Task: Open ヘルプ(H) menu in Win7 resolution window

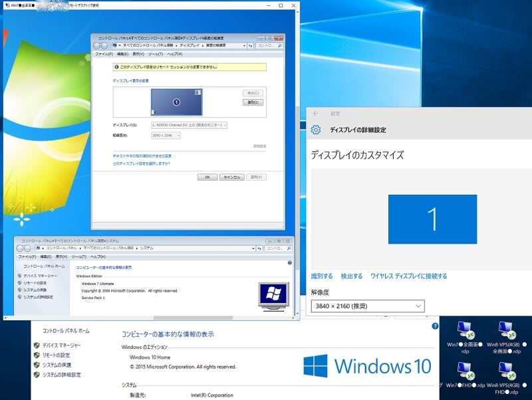Action: pos(175,54)
